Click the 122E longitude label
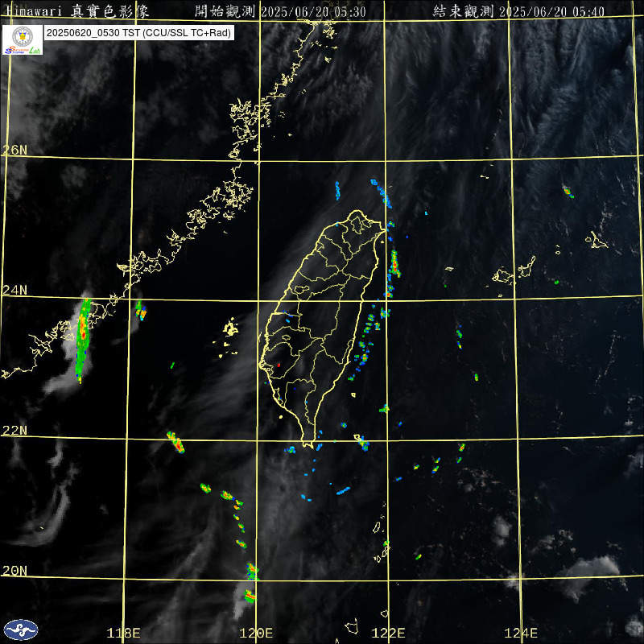The height and width of the screenshot is (644, 644). click(x=388, y=633)
